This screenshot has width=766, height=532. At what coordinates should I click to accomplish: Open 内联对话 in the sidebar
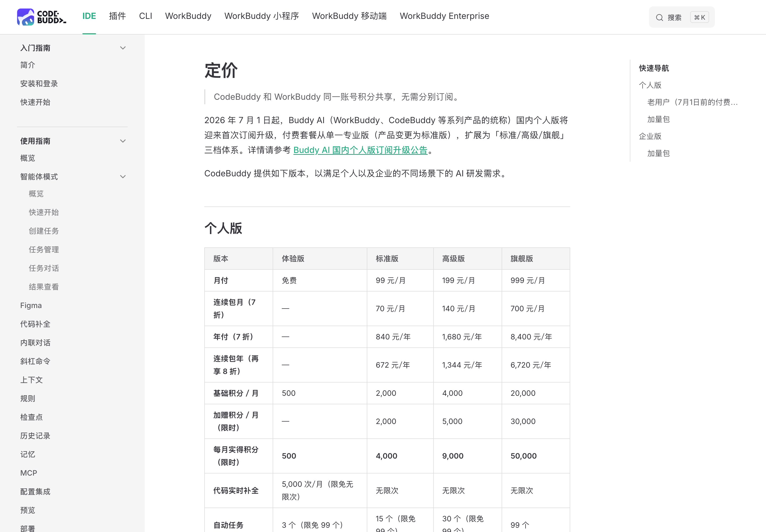tap(35, 343)
